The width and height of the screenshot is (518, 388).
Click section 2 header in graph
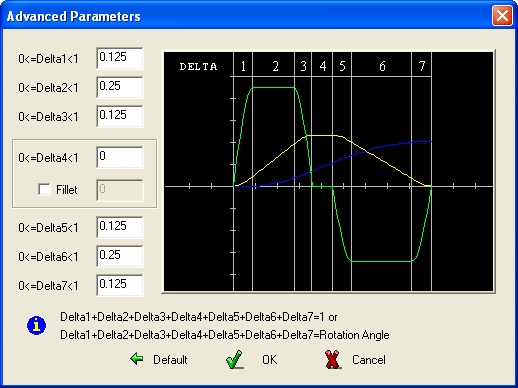274,65
